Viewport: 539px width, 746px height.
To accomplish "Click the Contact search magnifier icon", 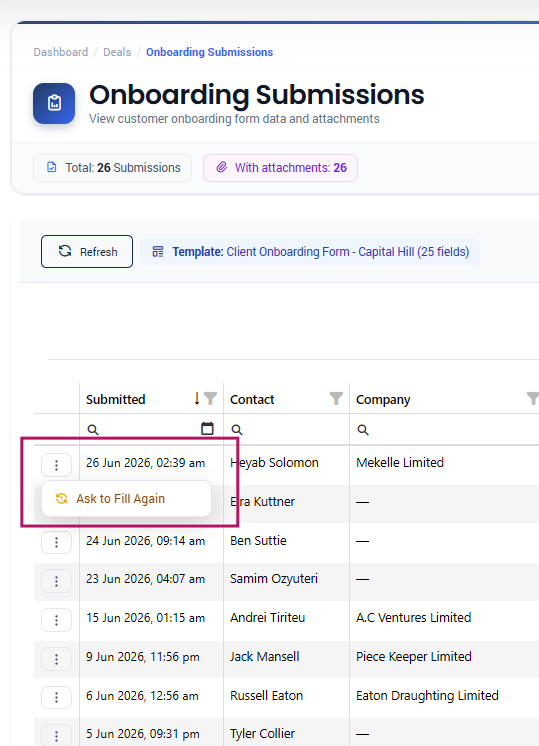I will click(237, 430).
